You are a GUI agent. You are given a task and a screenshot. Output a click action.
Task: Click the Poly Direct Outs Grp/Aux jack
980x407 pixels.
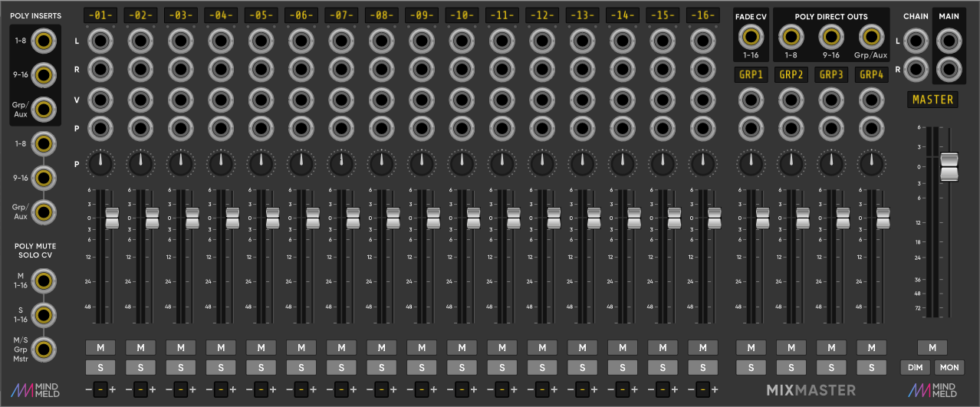[870, 35]
